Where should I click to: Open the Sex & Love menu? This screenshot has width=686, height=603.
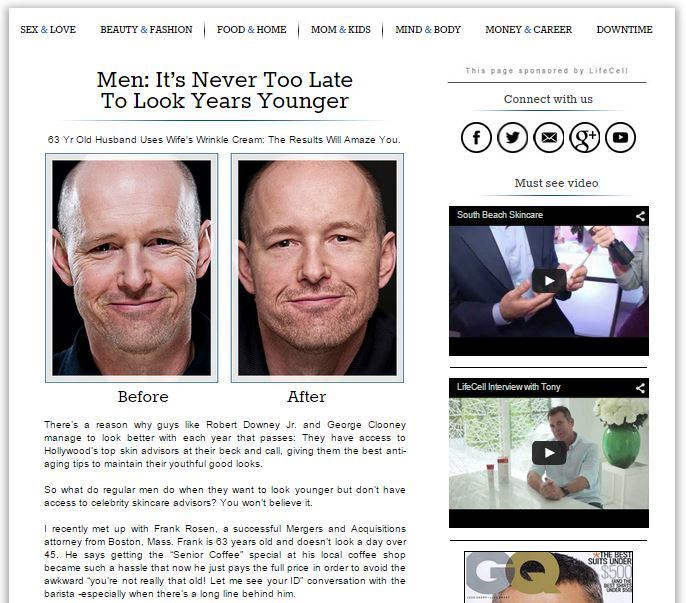pyautogui.click(x=48, y=30)
